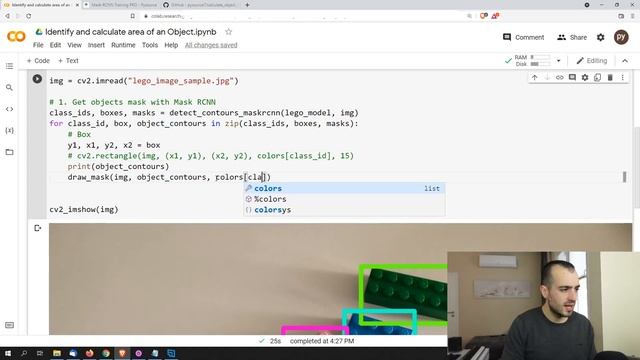This screenshot has height=360, width=640.
Task: Run the code cell with play button
Action: [37, 79]
